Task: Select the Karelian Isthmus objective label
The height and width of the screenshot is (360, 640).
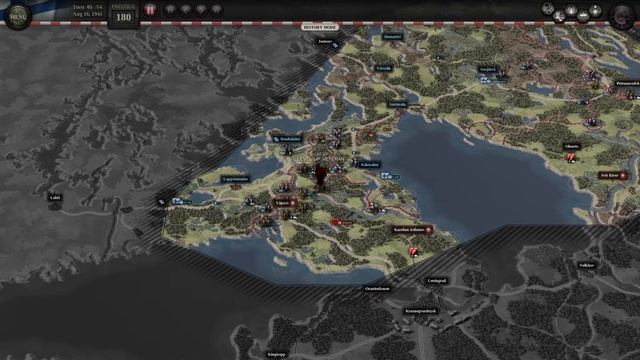Action: (x=412, y=230)
